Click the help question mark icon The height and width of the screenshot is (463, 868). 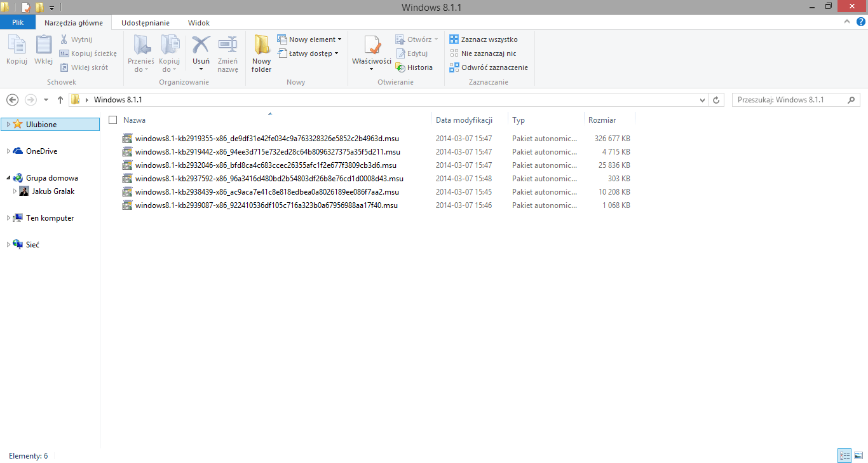(x=861, y=22)
